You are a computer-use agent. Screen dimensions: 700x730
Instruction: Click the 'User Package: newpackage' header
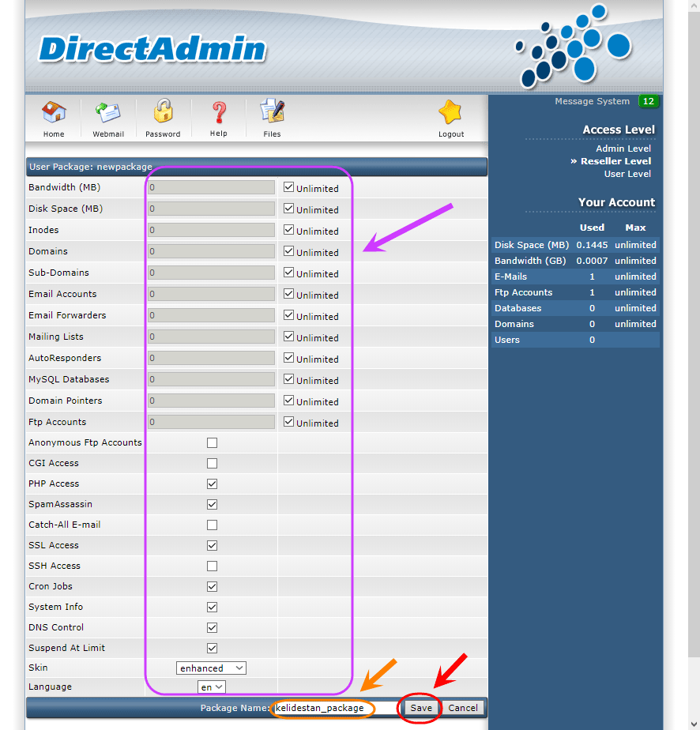257,167
